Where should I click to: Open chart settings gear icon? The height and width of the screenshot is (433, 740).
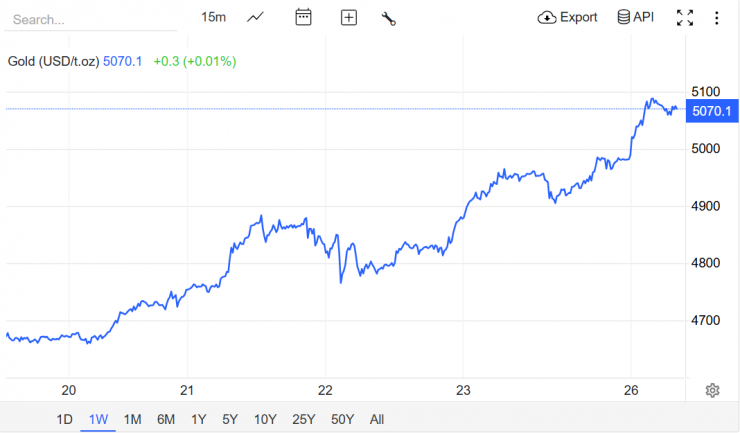click(x=712, y=391)
